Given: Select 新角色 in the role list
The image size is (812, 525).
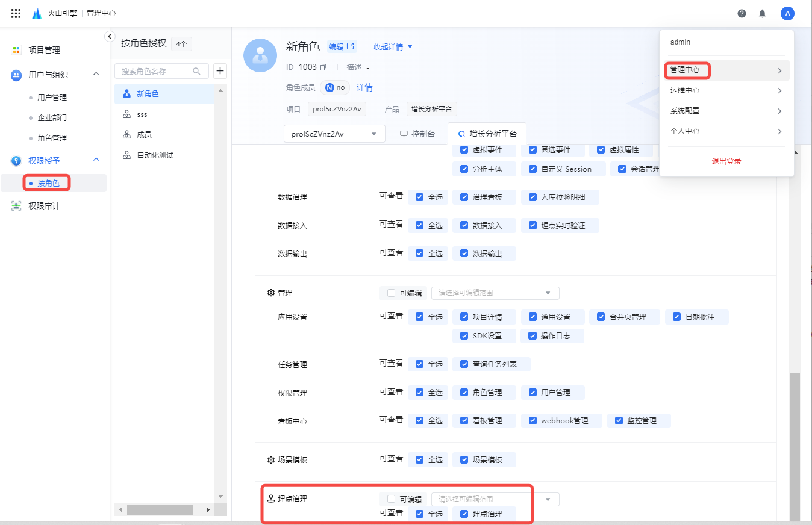Looking at the screenshot, I should click(164, 94).
